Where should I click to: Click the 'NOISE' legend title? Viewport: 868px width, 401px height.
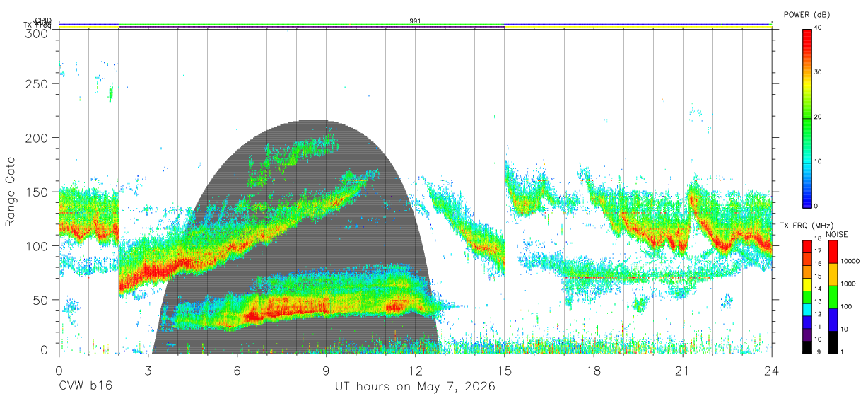837,234
